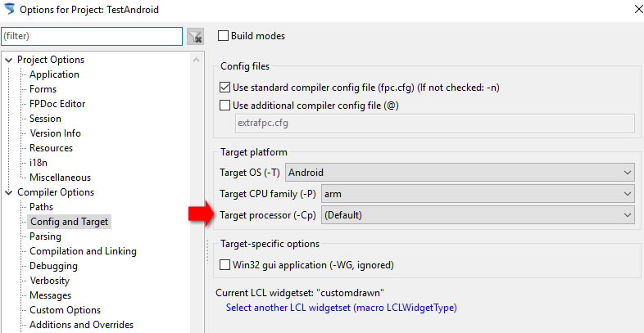Close the Options dialog window
The image size is (644, 333).
click(x=638, y=9)
